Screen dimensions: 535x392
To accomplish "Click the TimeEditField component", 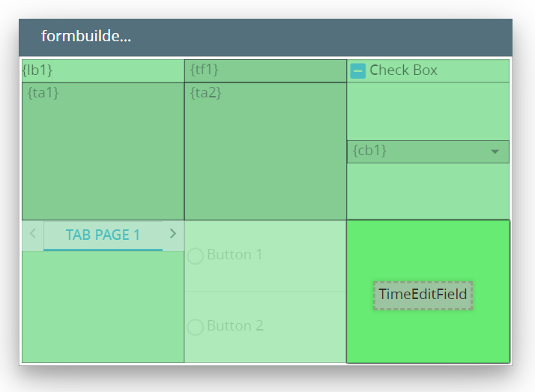I will [x=423, y=295].
